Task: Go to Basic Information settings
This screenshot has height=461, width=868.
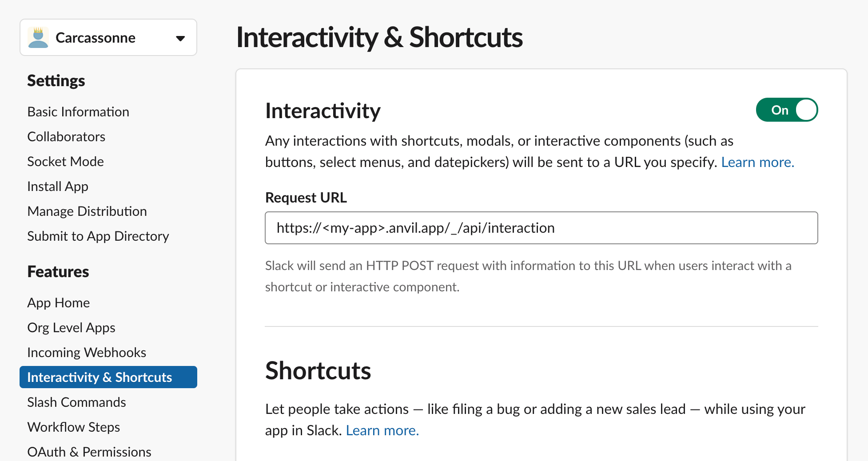Action: pyautogui.click(x=78, y=111)
